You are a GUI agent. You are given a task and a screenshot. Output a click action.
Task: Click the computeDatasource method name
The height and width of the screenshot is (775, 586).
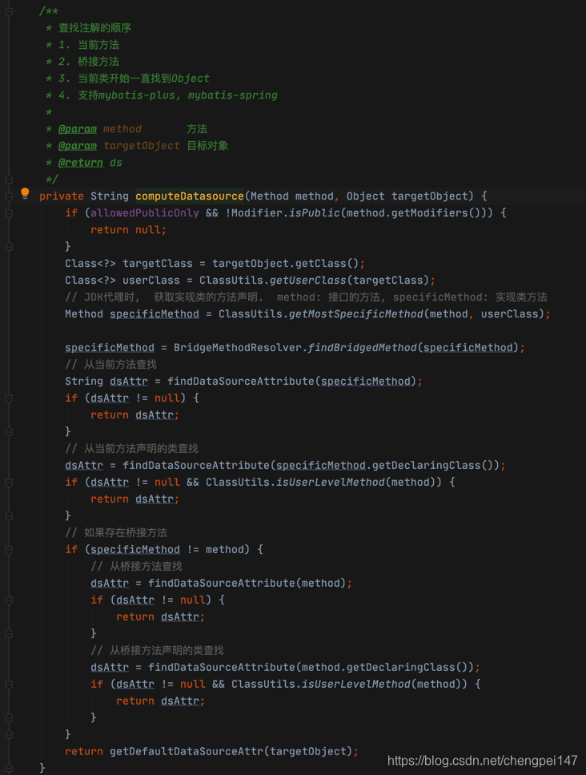(x=189, y=196)
